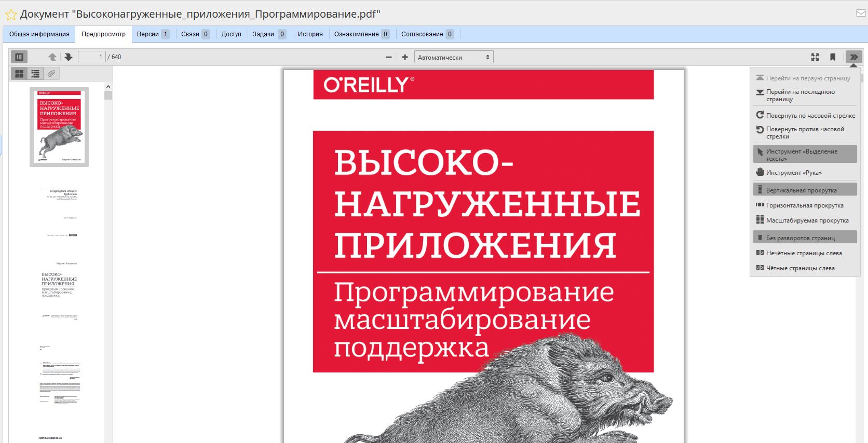
Task: Select "Нечётные страницы слева" option
Action: pyautogui.click(x=805, y=253)
